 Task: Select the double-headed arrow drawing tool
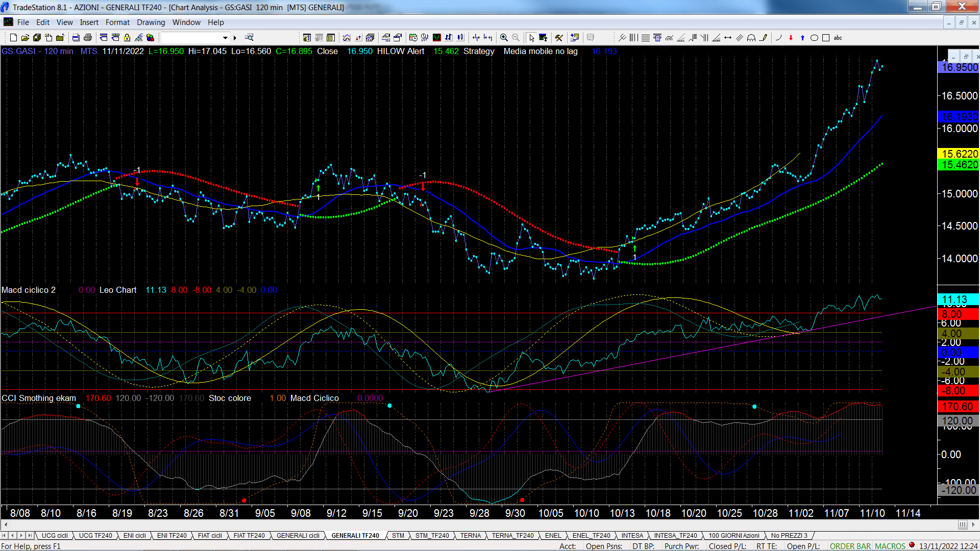point(728,37)
